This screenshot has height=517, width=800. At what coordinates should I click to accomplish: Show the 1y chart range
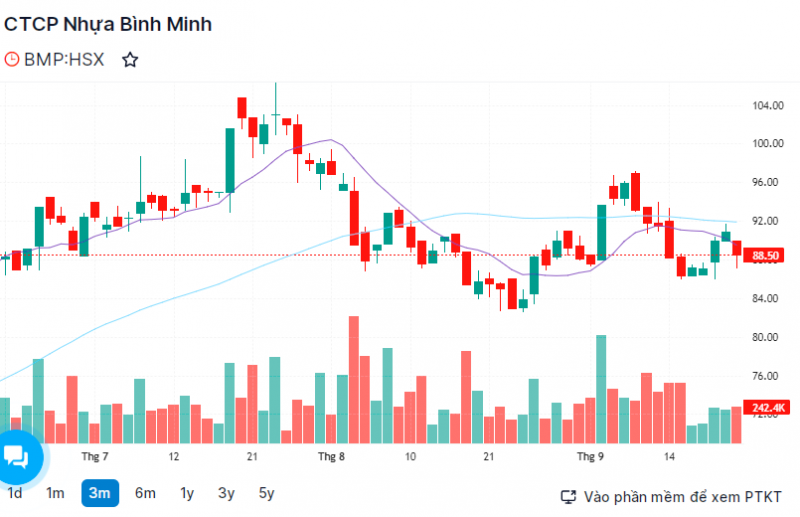click(x=187, y=493)
